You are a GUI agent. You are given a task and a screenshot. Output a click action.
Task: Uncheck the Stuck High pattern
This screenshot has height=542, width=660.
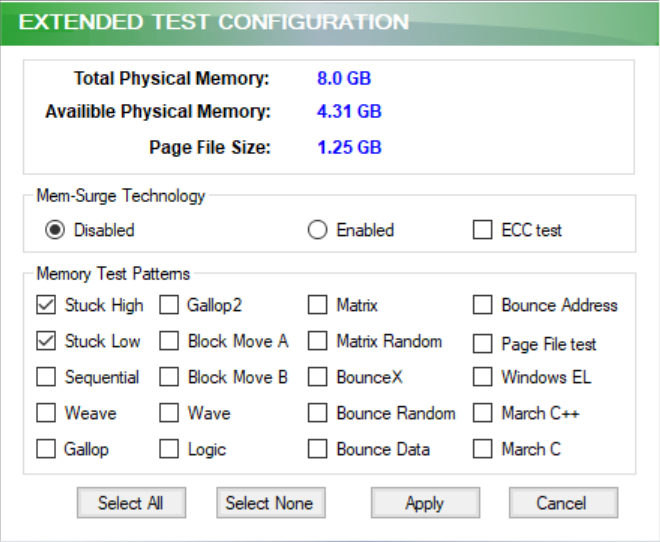[x=46, y=305]
